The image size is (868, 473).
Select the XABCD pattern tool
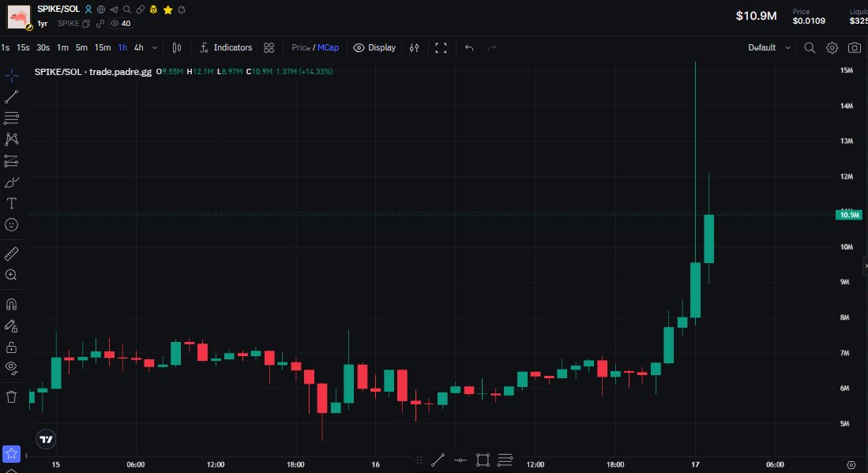click(x=11, y=140)
